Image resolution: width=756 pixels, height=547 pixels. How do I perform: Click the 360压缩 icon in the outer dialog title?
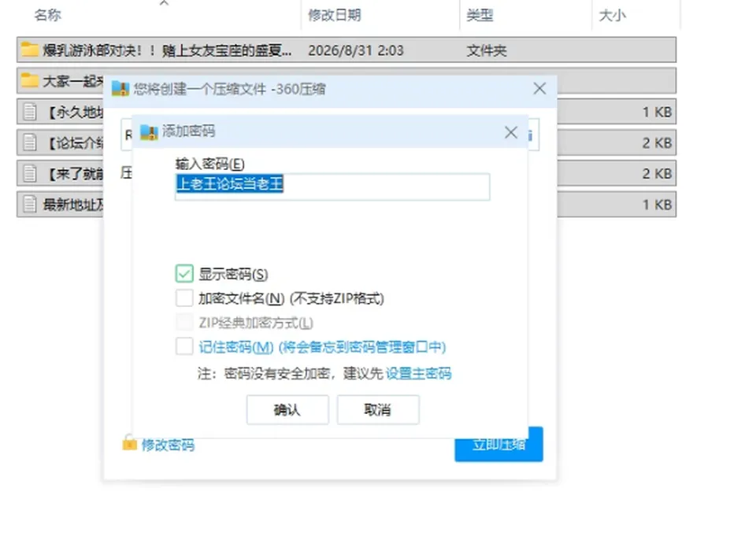click(120, 89)
